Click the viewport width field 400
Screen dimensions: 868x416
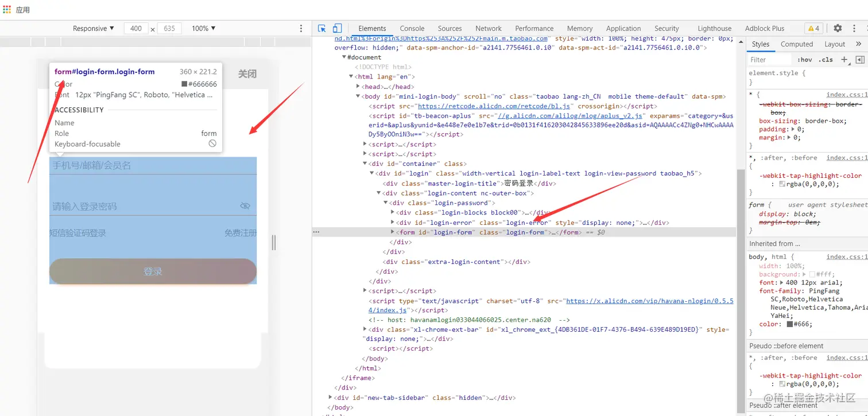(x=136, y=28)
